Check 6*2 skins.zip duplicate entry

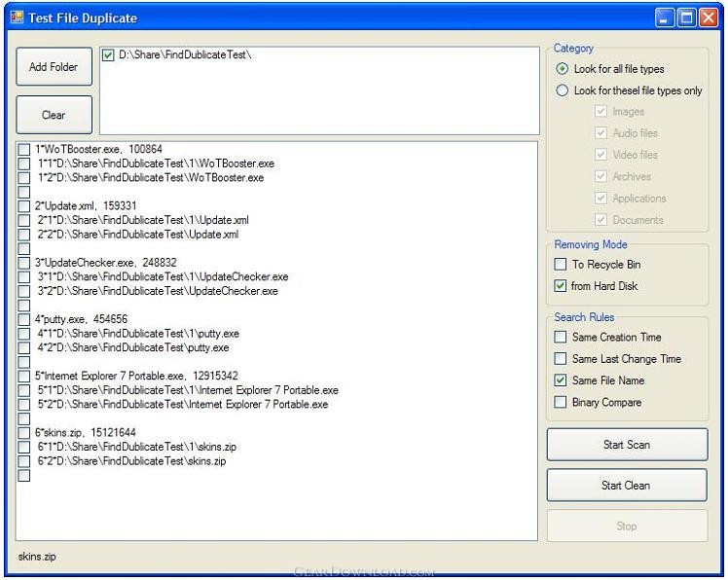click(23, 461)
